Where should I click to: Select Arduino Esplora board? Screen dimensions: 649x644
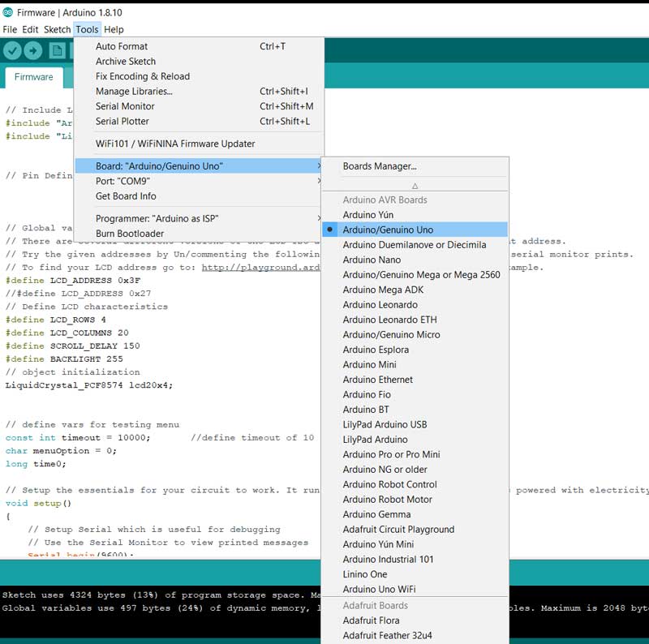point(415,350)
